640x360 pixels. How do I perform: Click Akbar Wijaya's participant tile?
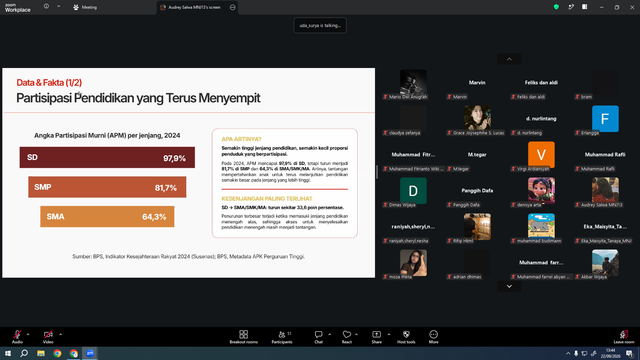(x=605, y=264)
